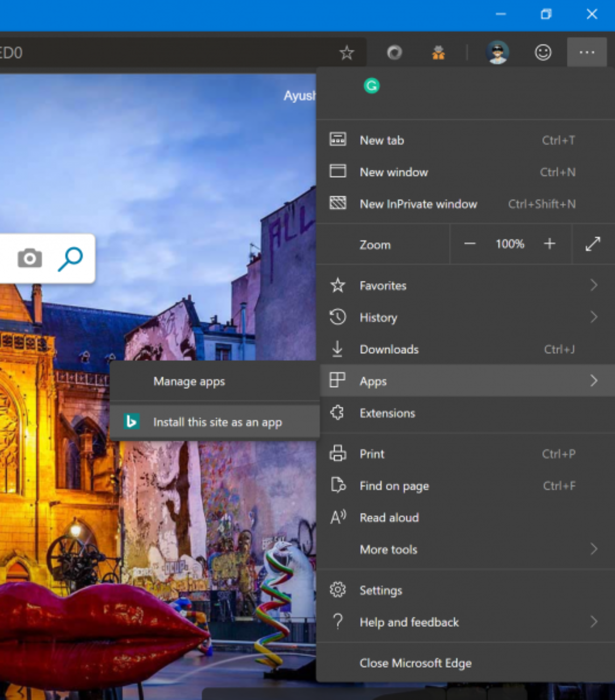Click the address bar text field
This screenshot has height=700, width=615.
169,52
